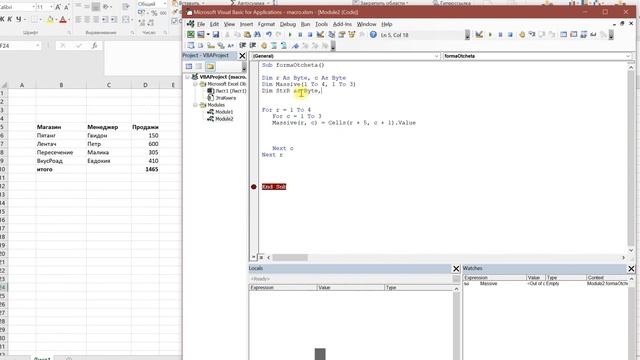Open the Debug menu
The height and width of the screenshot is (360, 640).
pyautogui.click(x=288, y=24)
